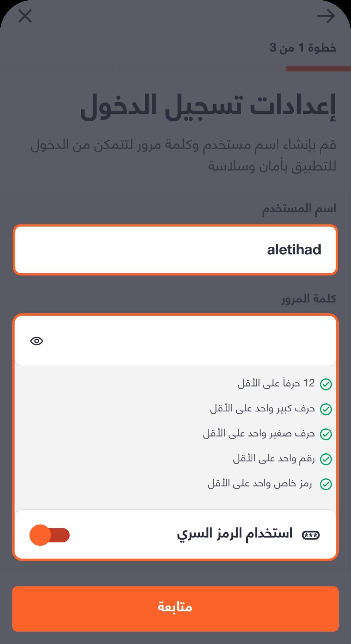Click check icon for رقم واحد
Screen dimensions: 351x644
326,459
